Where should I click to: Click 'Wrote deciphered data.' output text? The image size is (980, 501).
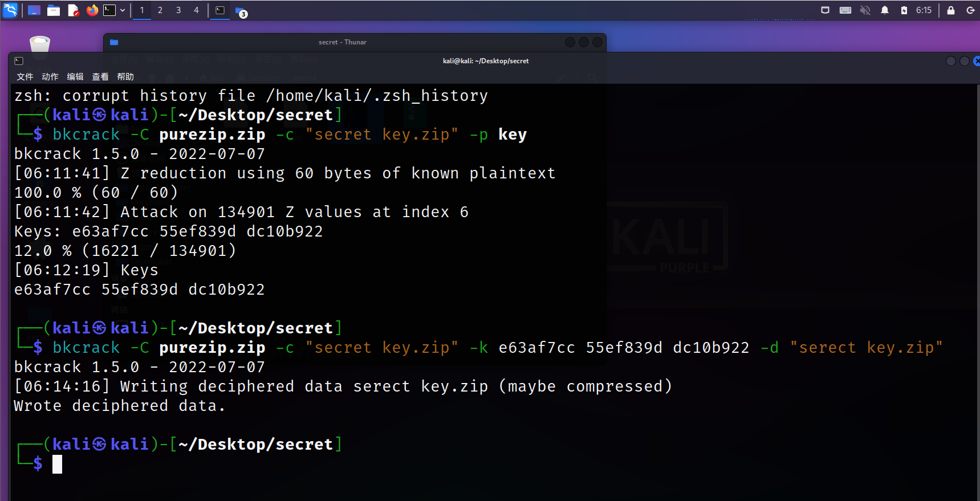pos(120,406)
